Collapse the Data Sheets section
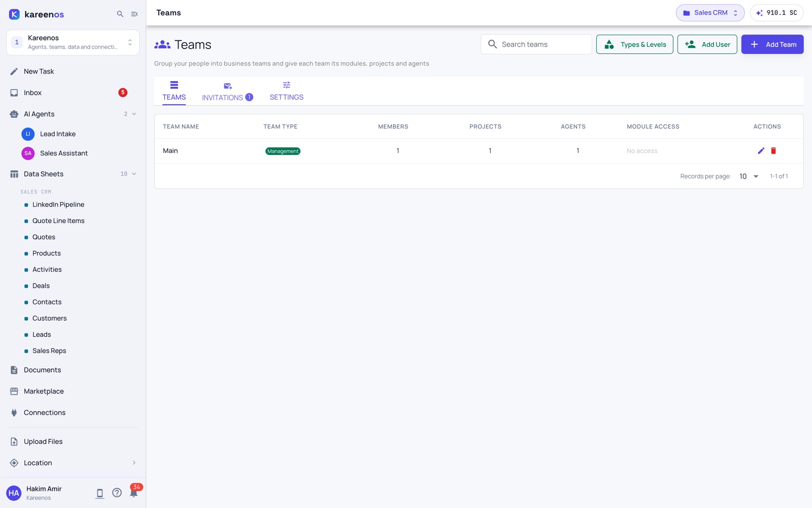 (134, 174)
